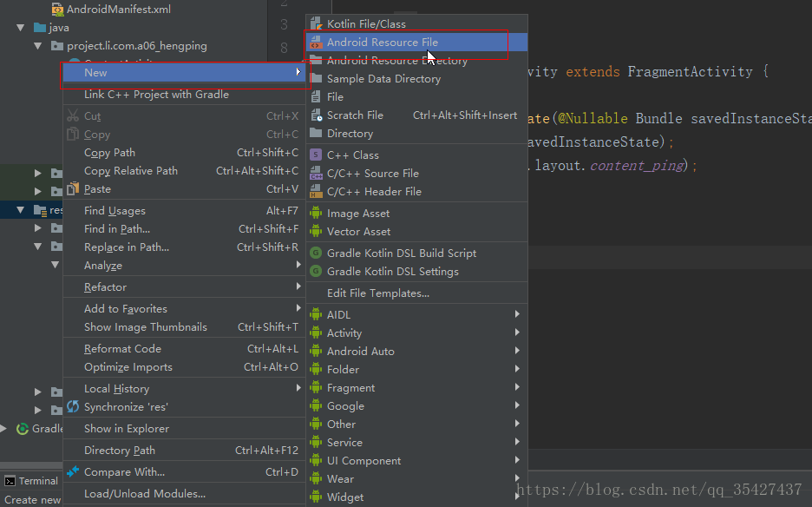Click the C++ Class purple icon
This screenshot has height=507, width=812.
[316, 155]
